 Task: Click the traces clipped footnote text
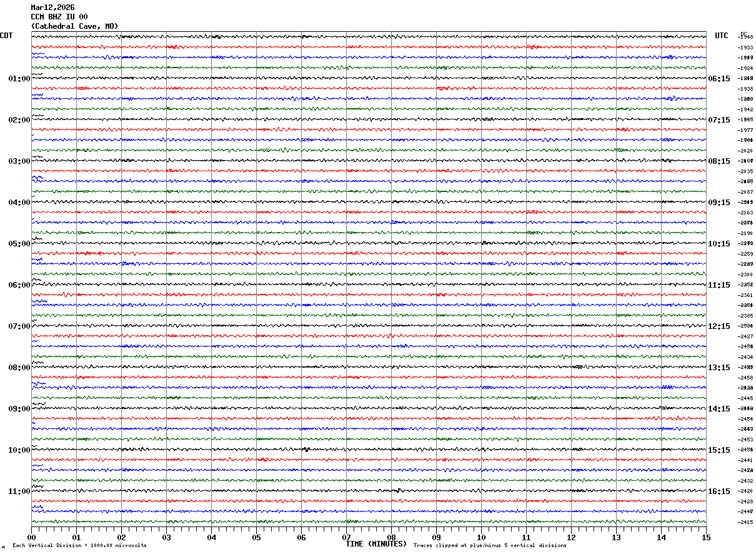490,545
